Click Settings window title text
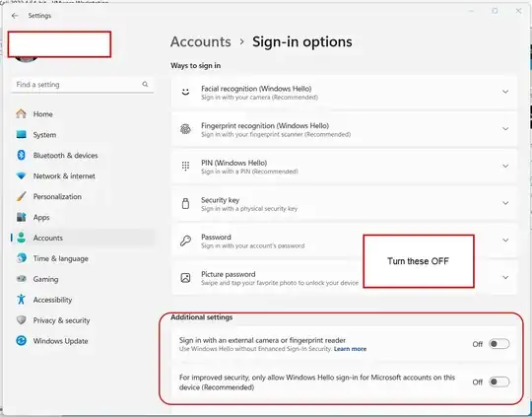Image resolution: width=532 pixels, height=417 pixels. click(39, 16)
